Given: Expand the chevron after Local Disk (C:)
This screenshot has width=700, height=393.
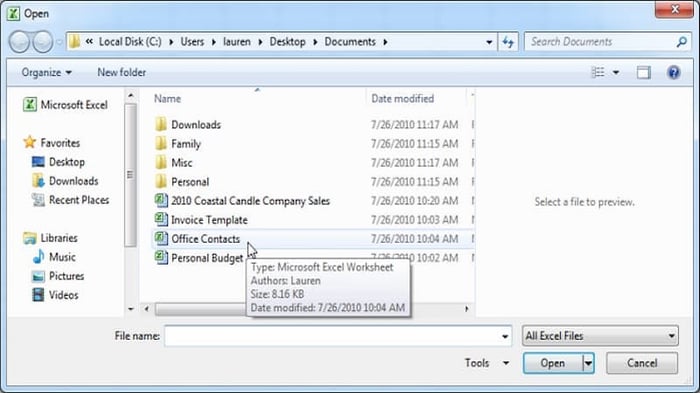Looking at the screenshot, I should [171, 42].
